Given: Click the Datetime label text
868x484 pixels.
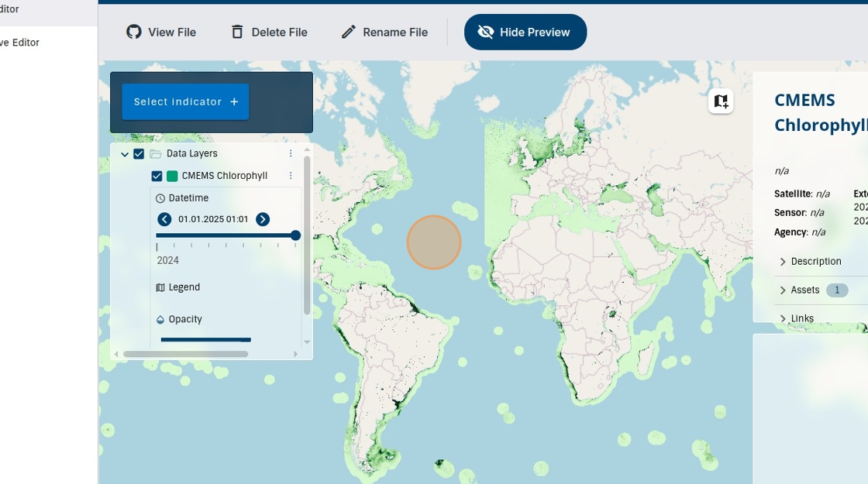Looking at the screenshot, I should coord(189,198).
